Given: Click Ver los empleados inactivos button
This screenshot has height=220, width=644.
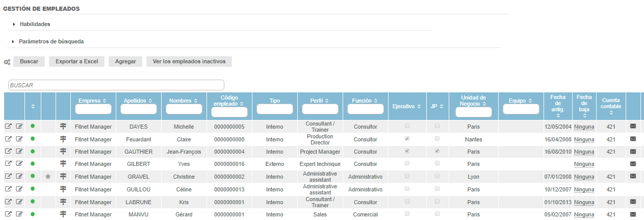Looking at the screenshot, I should pyautogui.click(x=189, y=61).
